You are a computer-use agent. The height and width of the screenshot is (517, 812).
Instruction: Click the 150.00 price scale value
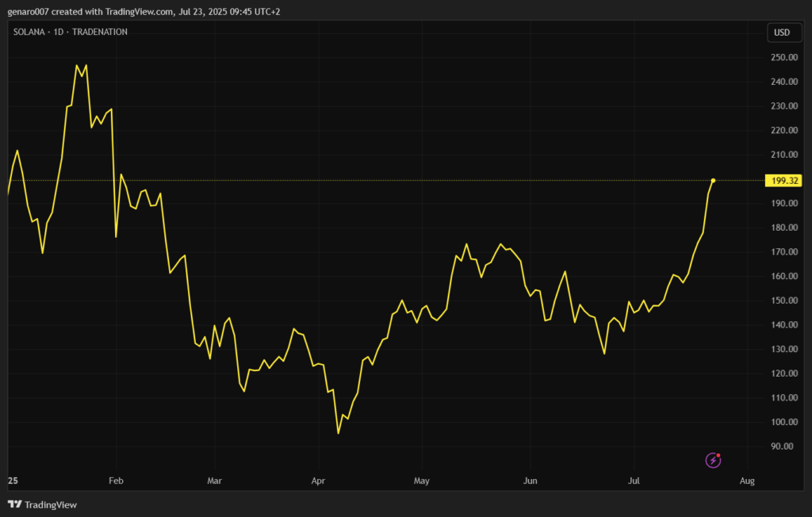coord(783,301)
